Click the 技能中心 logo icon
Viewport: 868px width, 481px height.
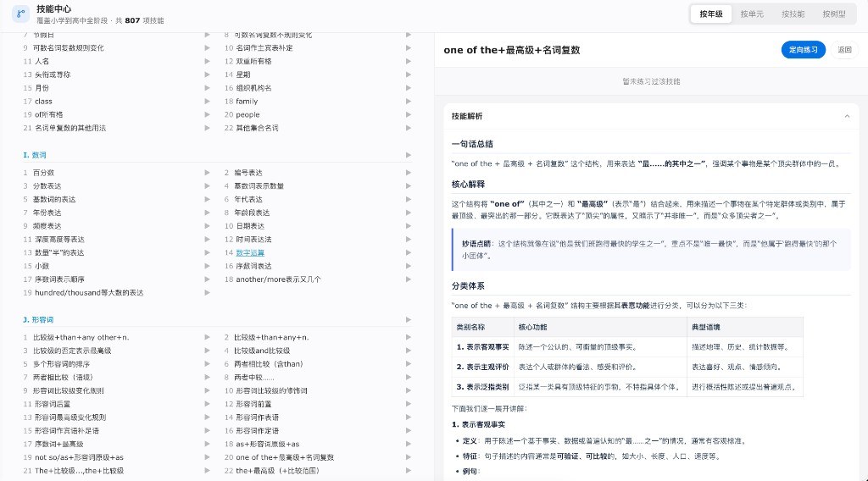pyautogui.click(x=20, y=14)
